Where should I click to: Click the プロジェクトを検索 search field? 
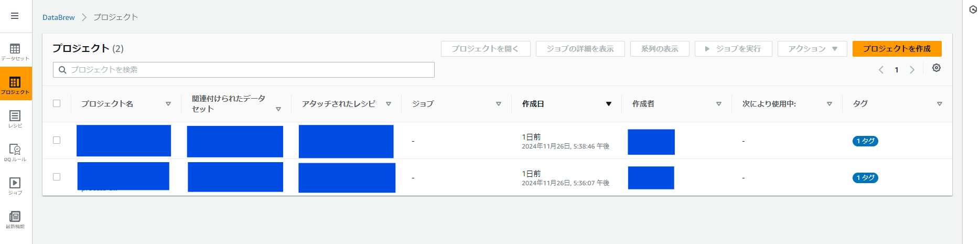pyautogui.click(x=244, y=70)
